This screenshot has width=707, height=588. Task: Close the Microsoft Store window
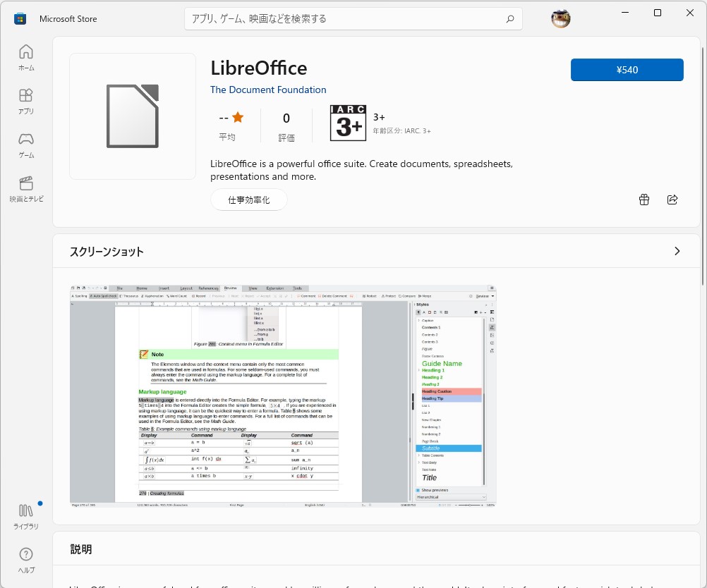[690, 13]
